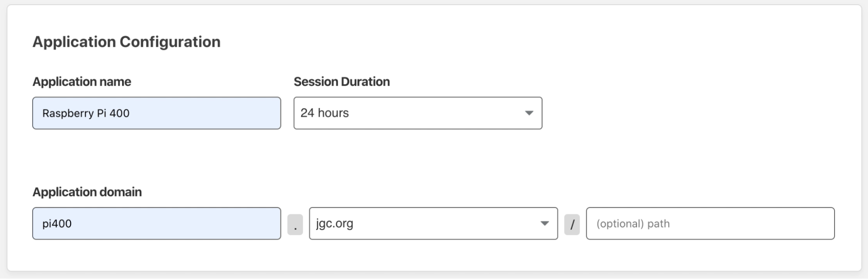Image resolution: width=868 pixels, height=279 pixels.
Task: Click the Application name input field
Action: point(156,113)
